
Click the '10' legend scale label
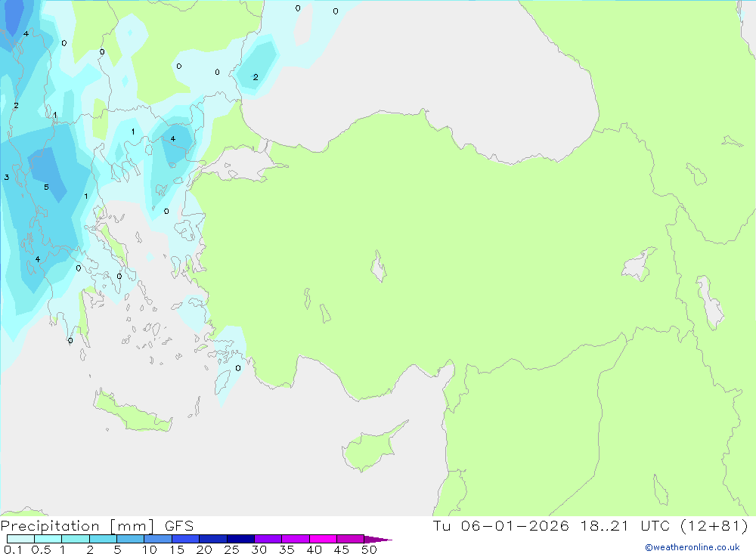click(150, 549)
